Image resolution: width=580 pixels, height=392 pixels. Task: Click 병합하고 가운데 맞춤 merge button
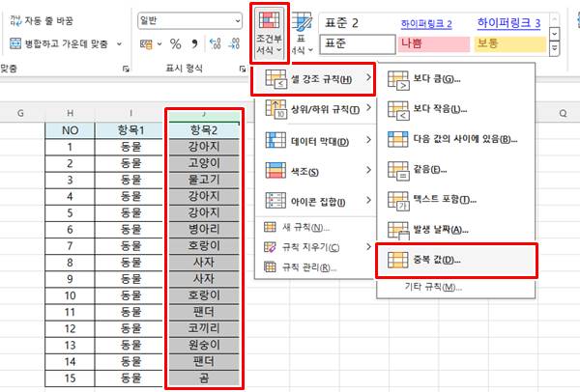pos(60,44)
